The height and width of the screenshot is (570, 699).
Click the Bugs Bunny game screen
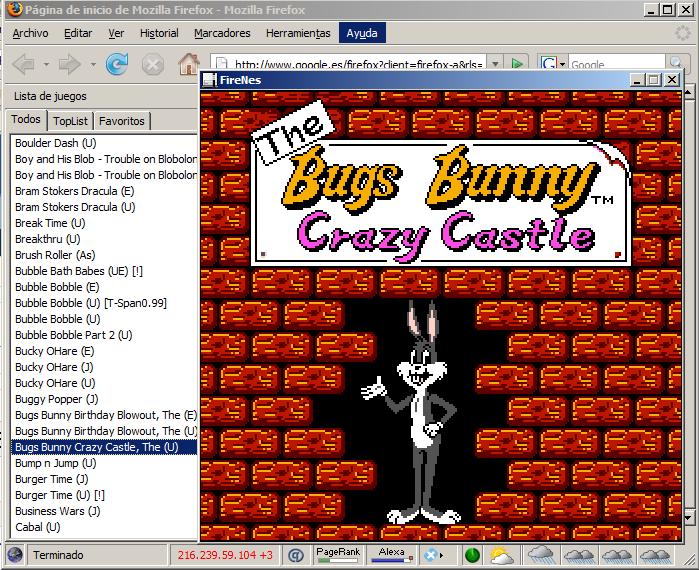click(441, 316)
